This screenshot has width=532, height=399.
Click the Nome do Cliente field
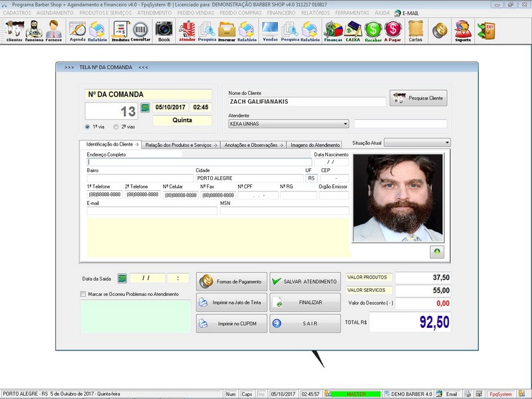pyautogui.click(x=307, y=102)
